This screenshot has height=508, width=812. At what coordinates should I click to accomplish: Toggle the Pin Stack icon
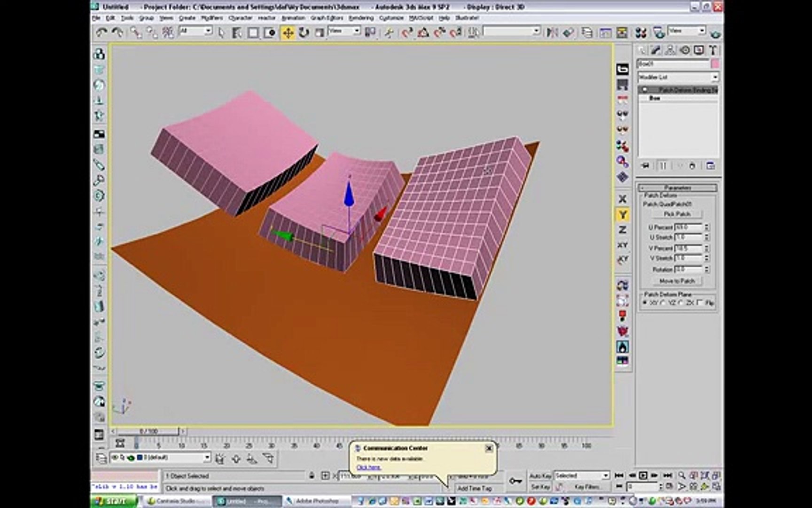coord(645,166)
